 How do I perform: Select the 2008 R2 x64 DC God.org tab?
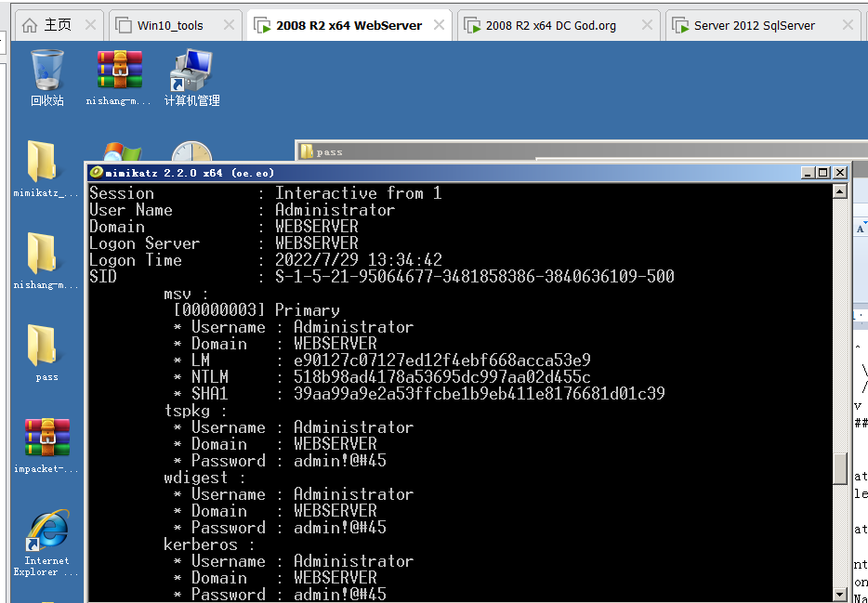click(550, 25)
